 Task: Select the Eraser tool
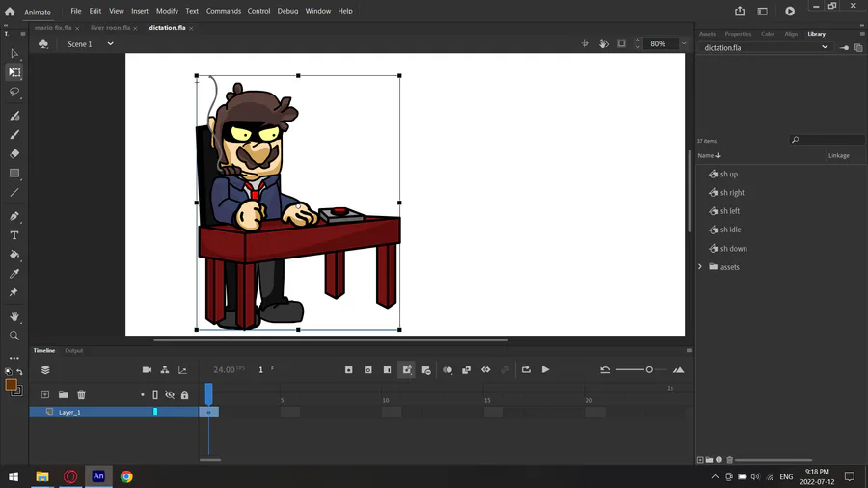[14, 153]
